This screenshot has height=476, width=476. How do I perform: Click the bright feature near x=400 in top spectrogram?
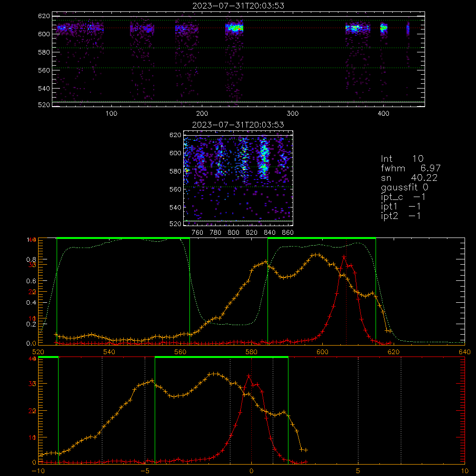click(384, 28)
